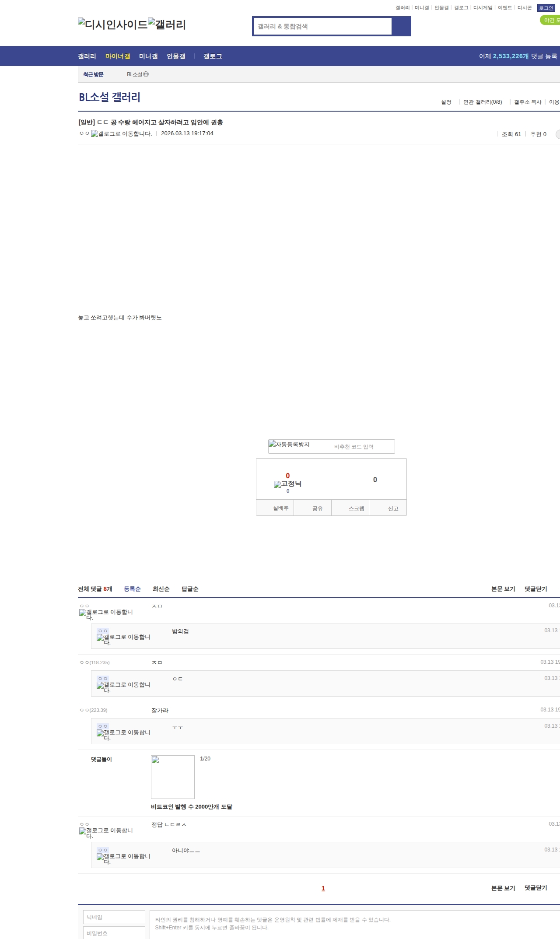
Task: Open 디시콘 in the top utility links
Action: pos(525,8)
